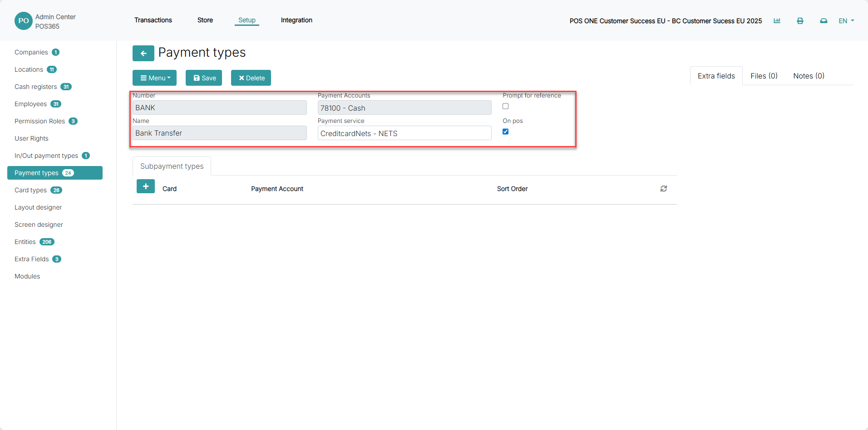868x430 pixels.
Task: Click the company name POS ONE Customer Success EU
Action: click(666, 21)
